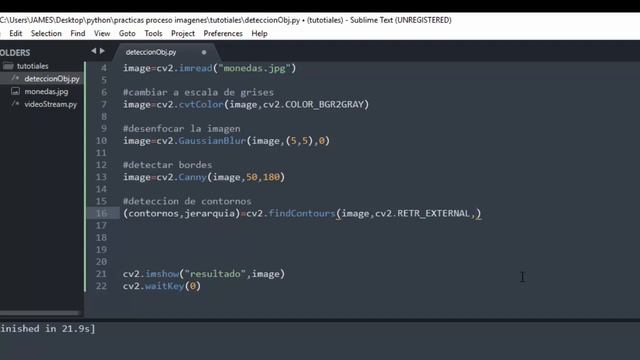Click Canny on line 13

[193, 177]
